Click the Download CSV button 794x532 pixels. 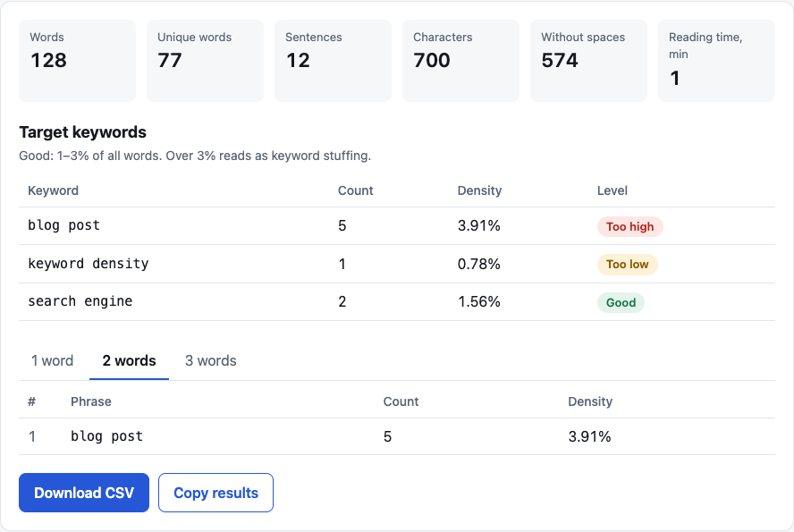[x=84, y=493]
